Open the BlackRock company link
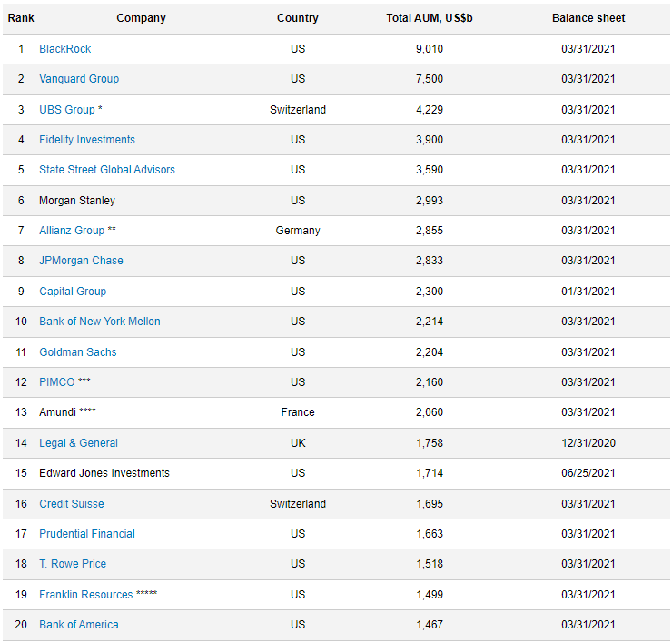 [x=64, y=49]
